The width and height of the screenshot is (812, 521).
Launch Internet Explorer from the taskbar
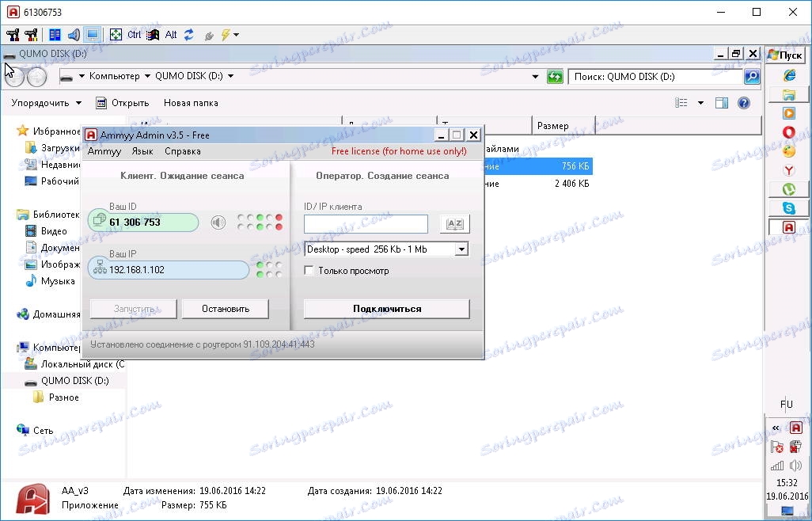(x=789, y=75)
